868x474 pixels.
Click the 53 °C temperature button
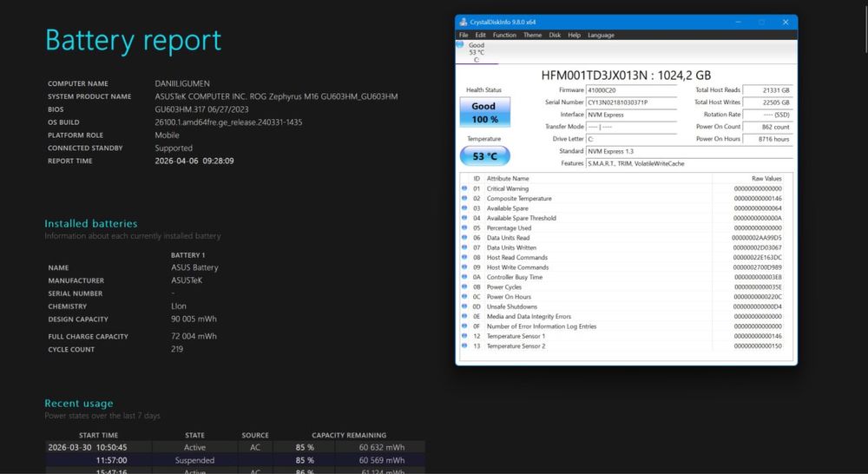coord(484,156)
